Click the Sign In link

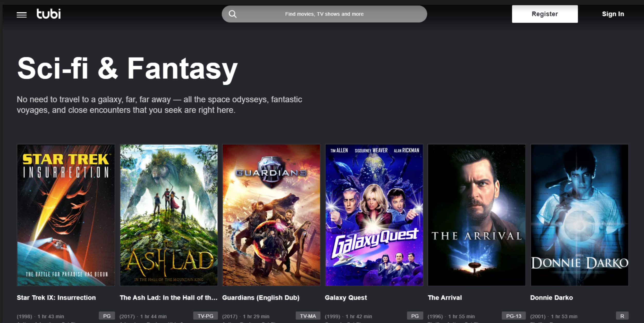[613, 14]
